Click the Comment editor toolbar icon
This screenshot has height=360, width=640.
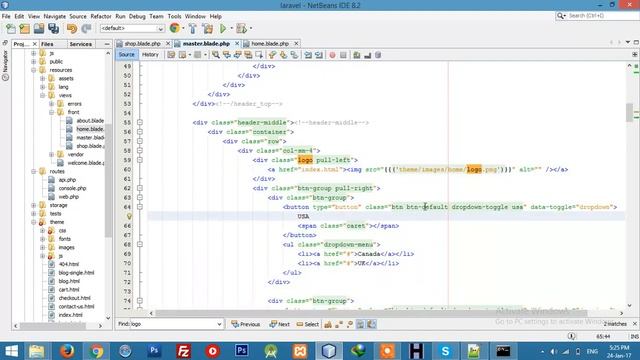[x=357, y=55]
